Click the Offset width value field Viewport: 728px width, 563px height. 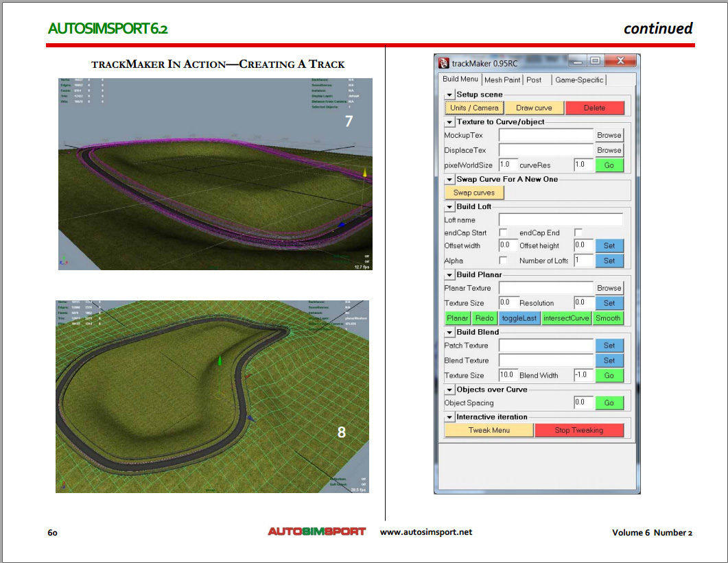tap(508, 245)
